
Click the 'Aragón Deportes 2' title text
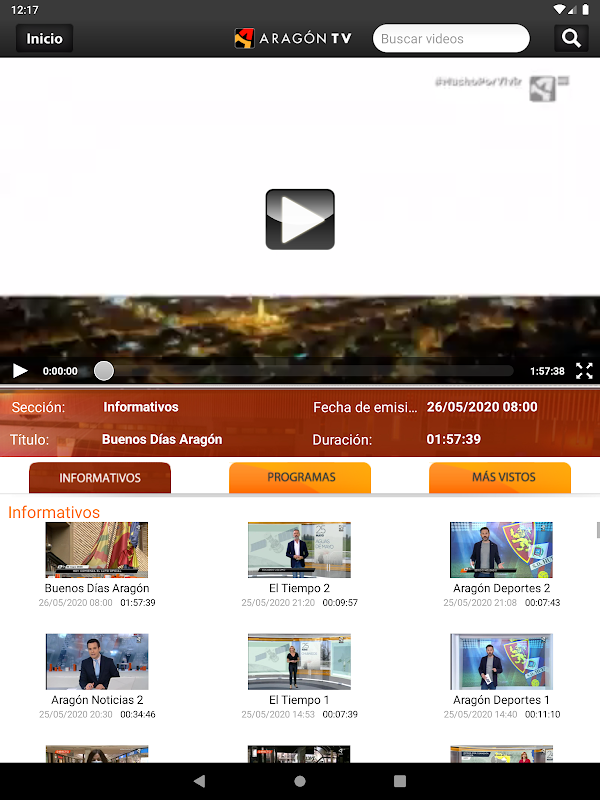pyautogui.click(x=502, y=588)
